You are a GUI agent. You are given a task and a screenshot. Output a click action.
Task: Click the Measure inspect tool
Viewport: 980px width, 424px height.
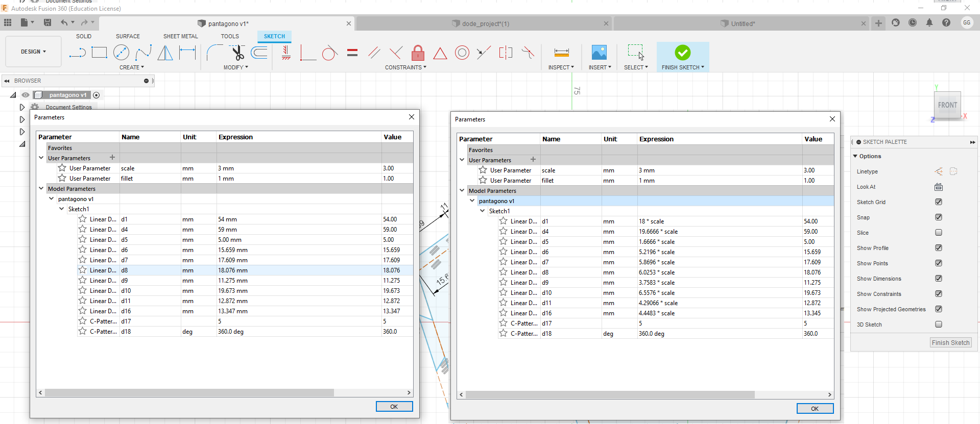pos(561,53)
